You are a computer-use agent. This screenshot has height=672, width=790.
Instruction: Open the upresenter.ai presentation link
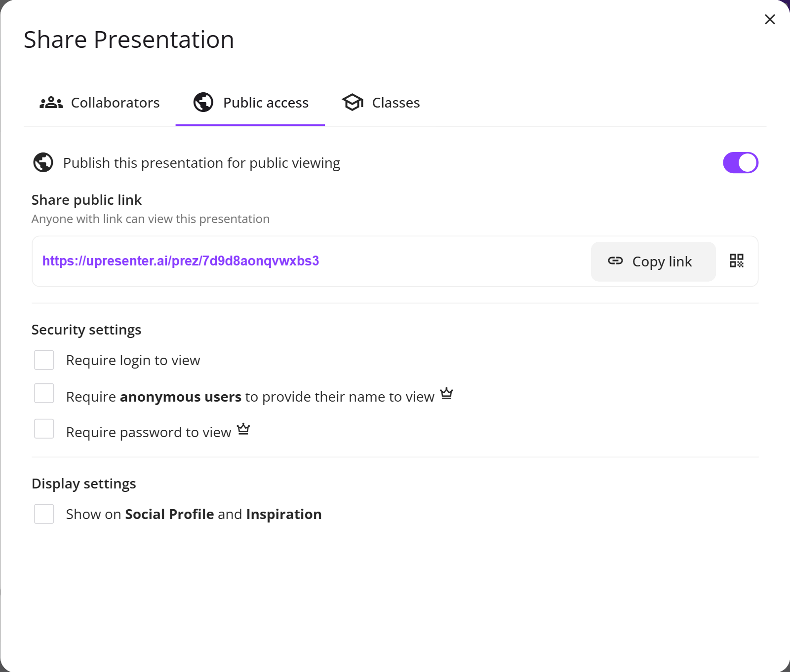[x=181, y=261]
